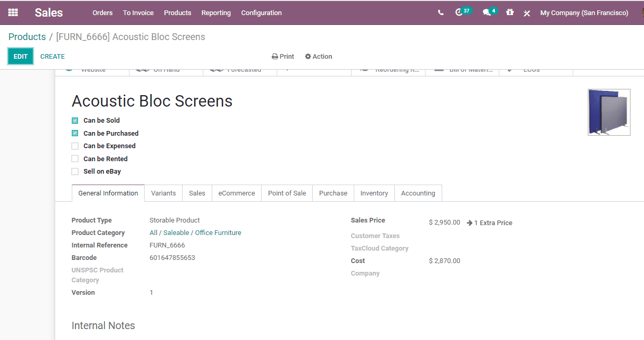Click the Sales app title
The height and width of the screenshot is (340, 644).
point(49,12)
